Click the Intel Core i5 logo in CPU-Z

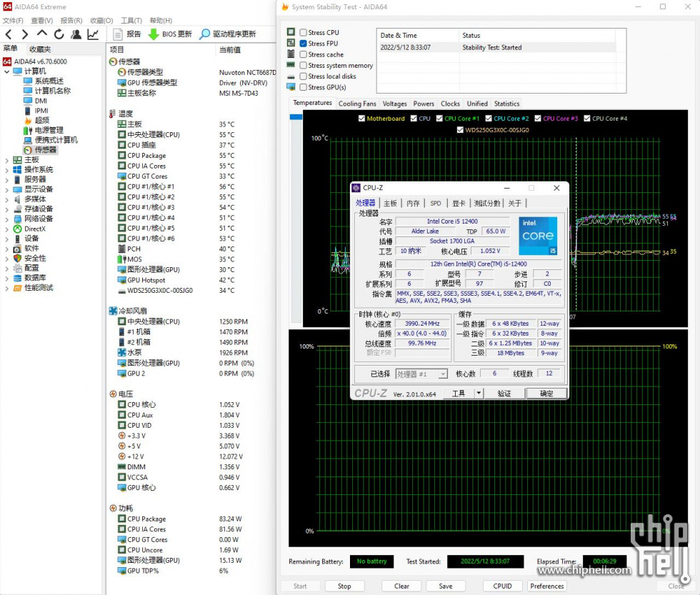click(x=537, y=236)
